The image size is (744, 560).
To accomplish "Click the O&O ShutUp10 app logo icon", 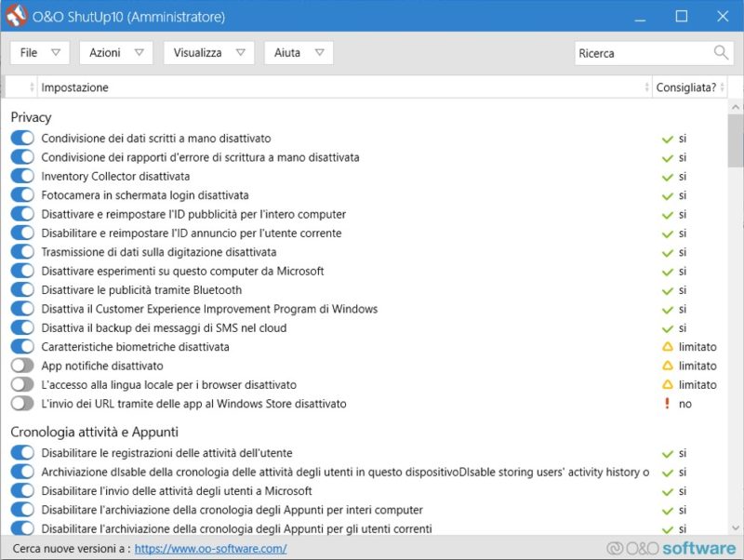I will pos(16,16).
